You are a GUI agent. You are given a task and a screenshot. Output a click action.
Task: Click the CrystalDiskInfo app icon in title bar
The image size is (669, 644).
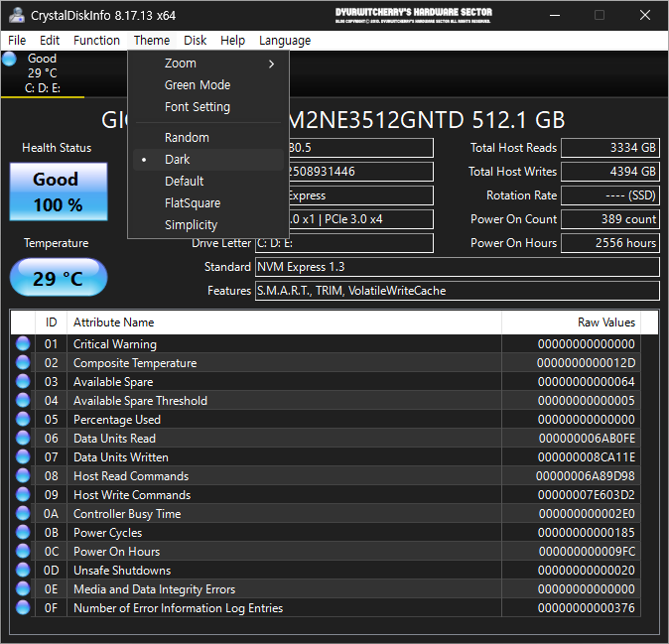point(17,15)
